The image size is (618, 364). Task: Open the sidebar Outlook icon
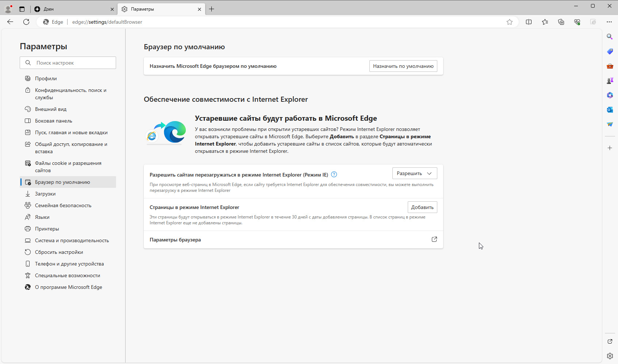[x=610, y=110]
